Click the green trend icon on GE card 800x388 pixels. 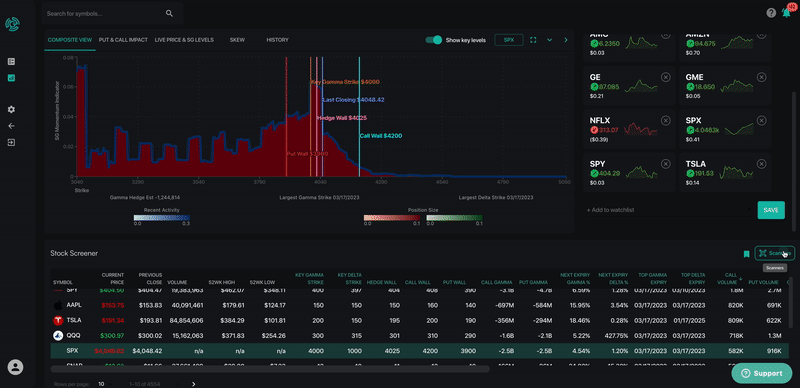click(594, 87)
